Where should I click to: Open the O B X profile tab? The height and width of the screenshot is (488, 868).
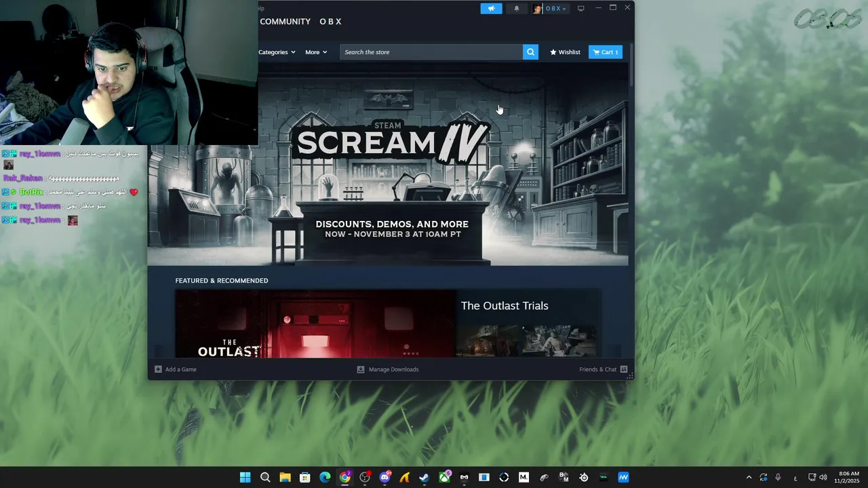tap(330, 22)
